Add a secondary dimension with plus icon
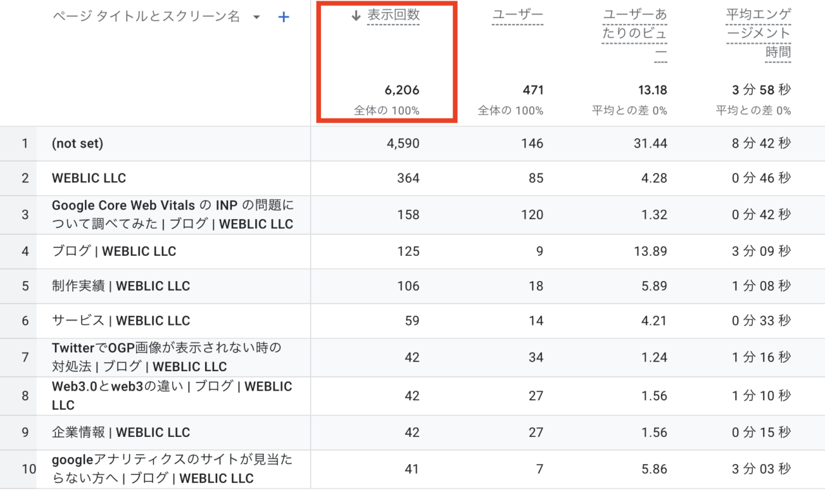This screenshot has width=825, height=504. [x=284, y=17]
